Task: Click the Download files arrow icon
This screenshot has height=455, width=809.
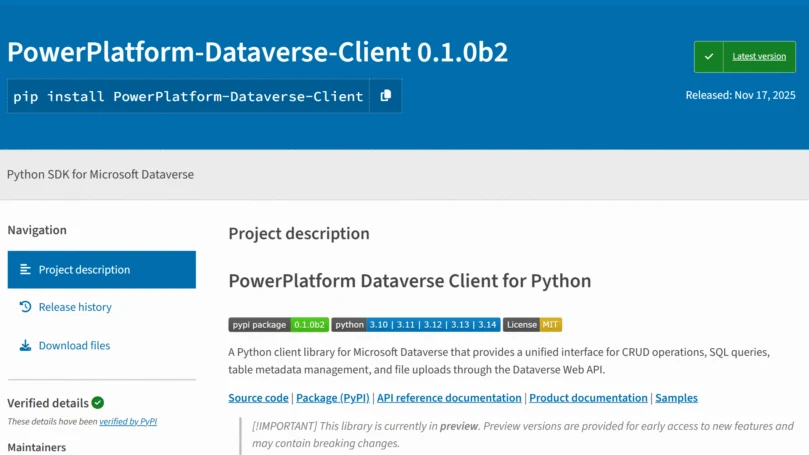Action: 25,345
